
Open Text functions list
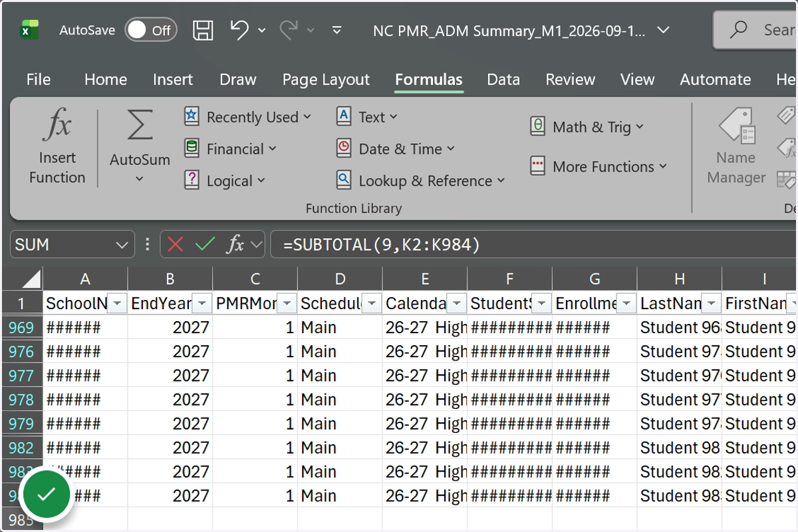pyautogui.click(x=366, y=117)
